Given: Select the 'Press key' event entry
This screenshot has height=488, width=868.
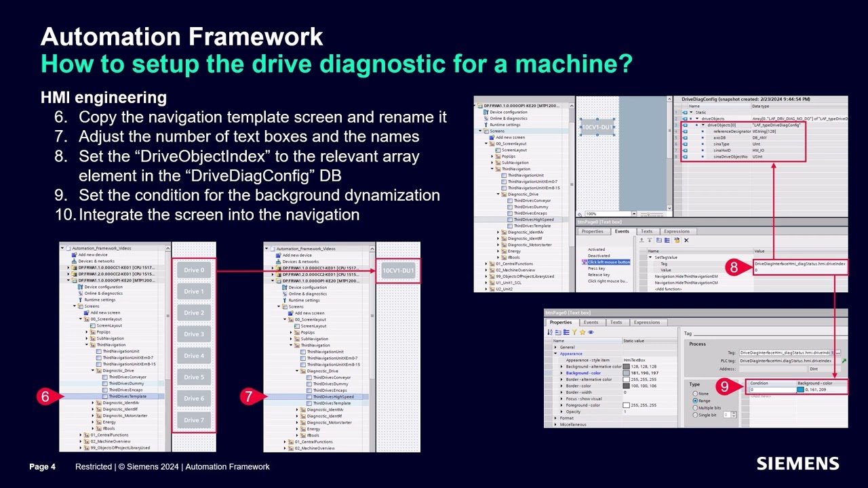Looking at the screenshot, I should [x=597, y=268].
